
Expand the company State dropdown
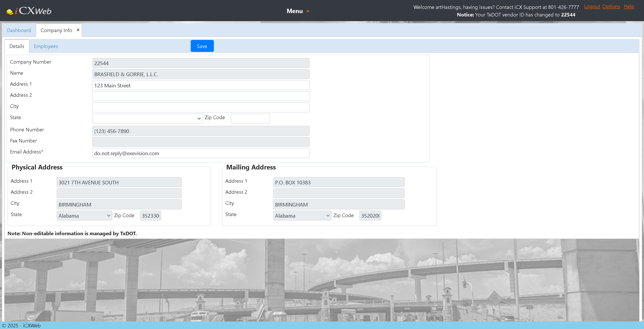(148, 118)
